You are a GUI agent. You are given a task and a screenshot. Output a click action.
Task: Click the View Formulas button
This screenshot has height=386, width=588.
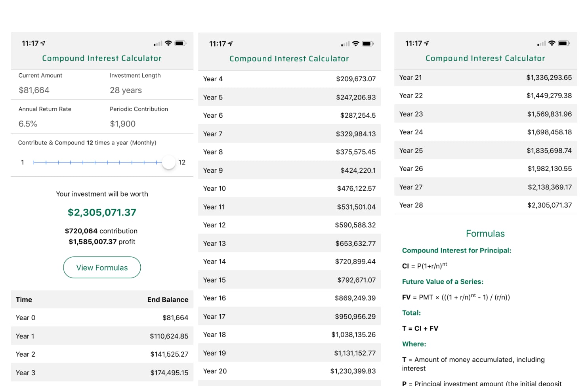[102, 268]
